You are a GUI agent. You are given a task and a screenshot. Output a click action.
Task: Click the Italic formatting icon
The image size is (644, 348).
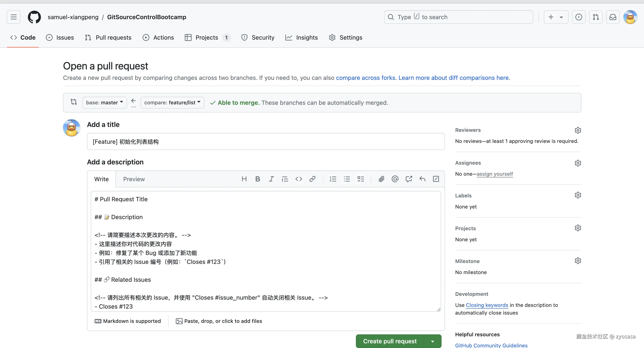pyautogui.click(x=271, y=179)
